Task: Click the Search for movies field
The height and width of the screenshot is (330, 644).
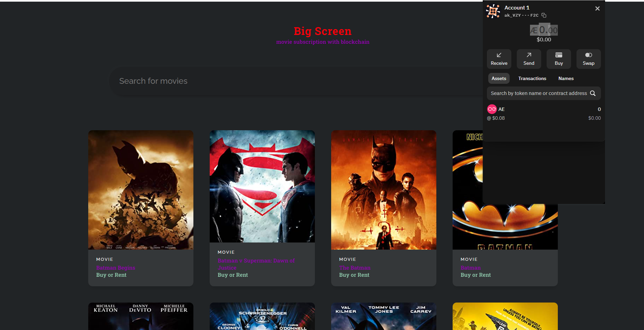Action: click(295, 81)
